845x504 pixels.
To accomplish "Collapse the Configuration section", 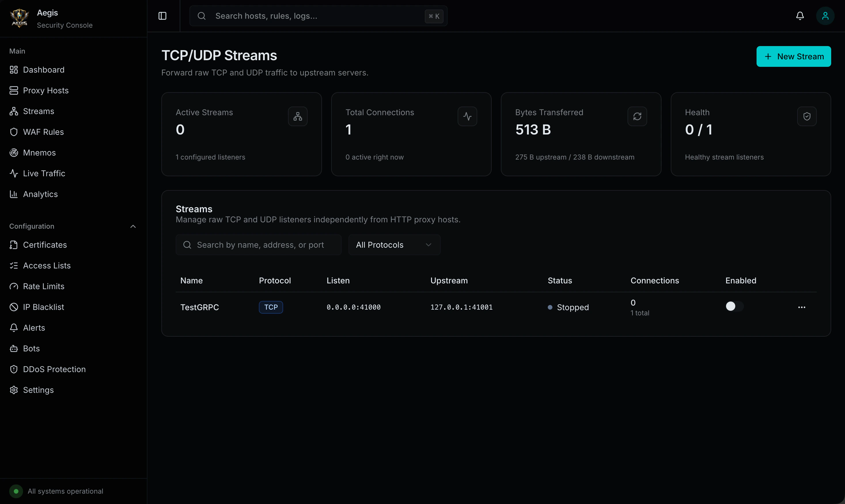I will click(133, 226).
